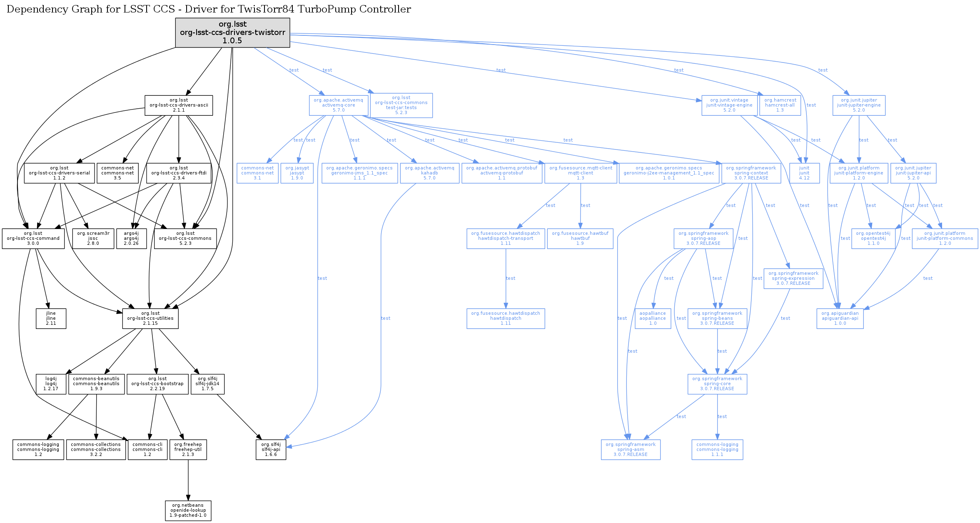Image resolution: width=980 pixels, height=523 pixels.
Task: Select the org-lsst-ccs-drivers-ascii 2.1.1 node
Action: (179, 105)
